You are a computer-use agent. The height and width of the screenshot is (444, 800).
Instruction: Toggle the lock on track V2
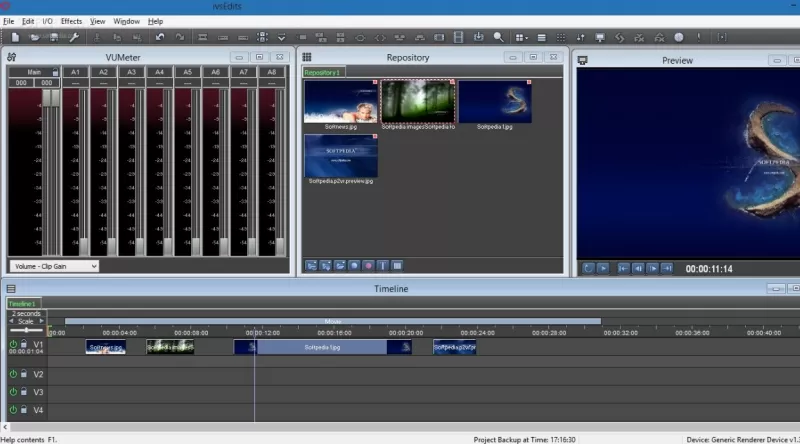[24, 374]
